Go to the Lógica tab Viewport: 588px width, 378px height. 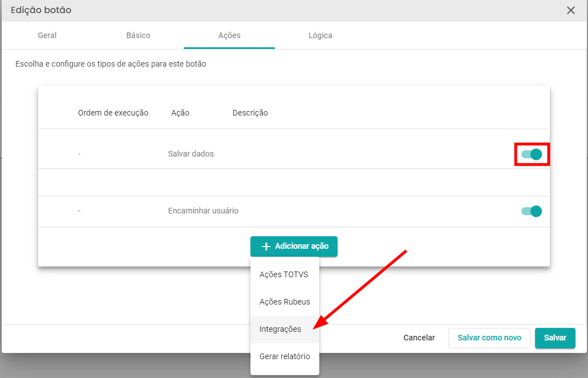320,35
